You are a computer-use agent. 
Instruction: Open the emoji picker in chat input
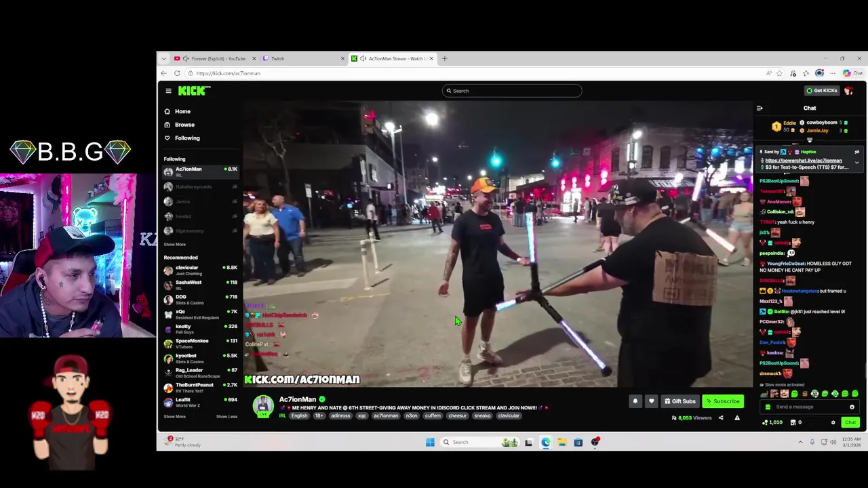pos(852,407)
